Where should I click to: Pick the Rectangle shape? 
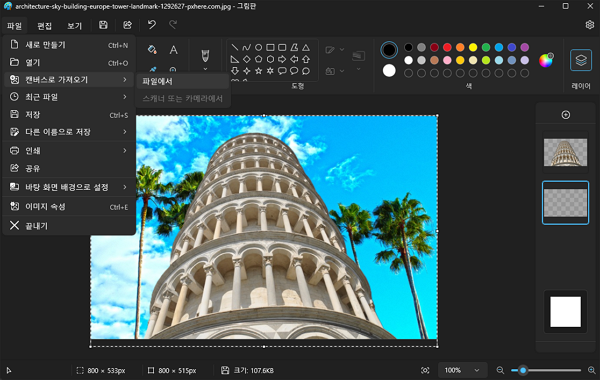(270, 47)
